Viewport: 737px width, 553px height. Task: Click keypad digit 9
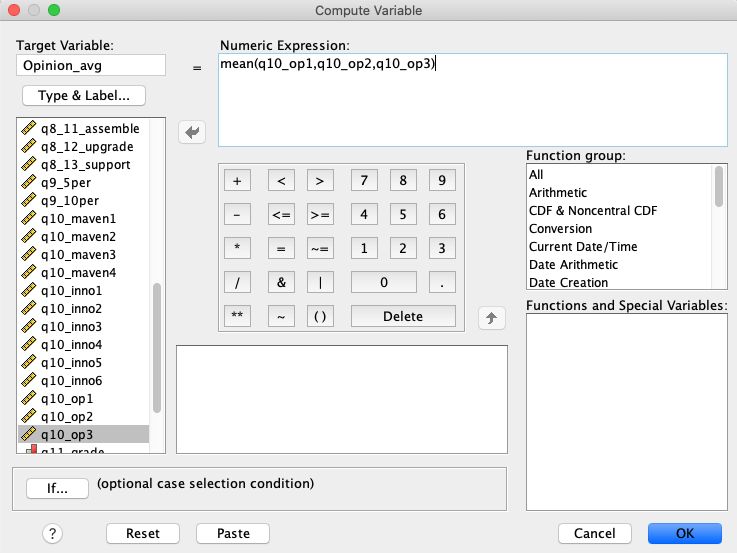[x=442, y=180]
